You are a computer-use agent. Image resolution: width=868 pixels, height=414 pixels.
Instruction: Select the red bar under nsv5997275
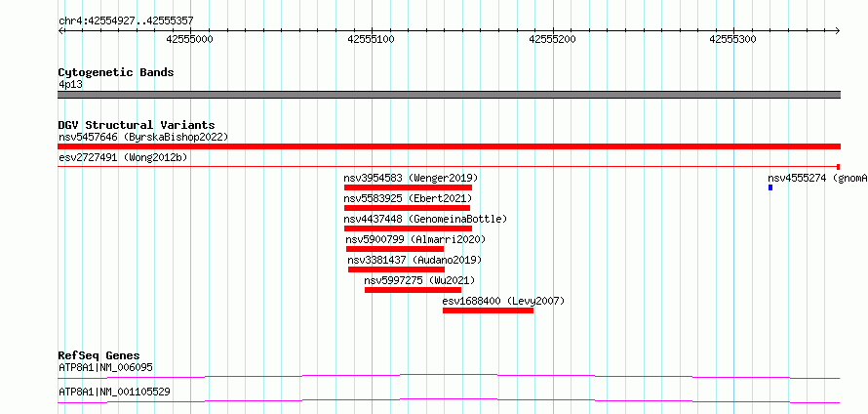(413, 290)
